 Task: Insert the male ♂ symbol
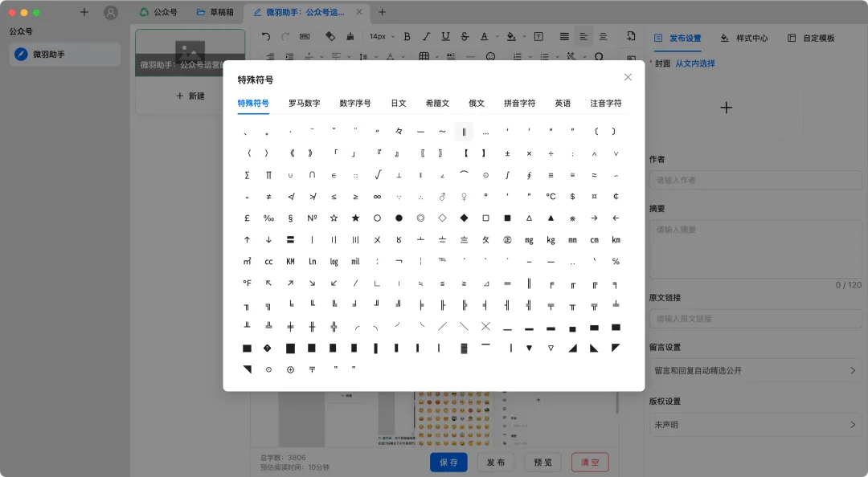pos(442,197)
